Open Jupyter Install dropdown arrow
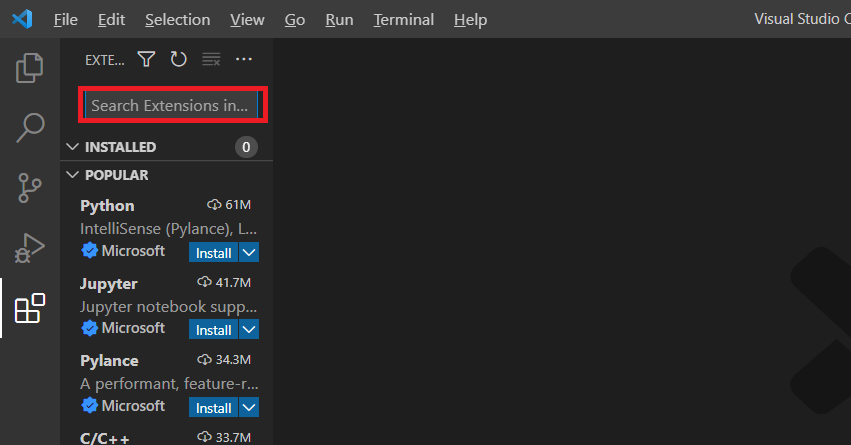This screenshot has width=851, height=445. (249, 329)
